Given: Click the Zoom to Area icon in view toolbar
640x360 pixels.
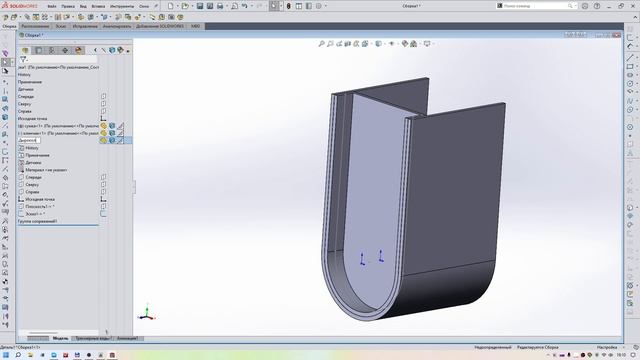Looking at the screenshot, I should pos(330,43).
